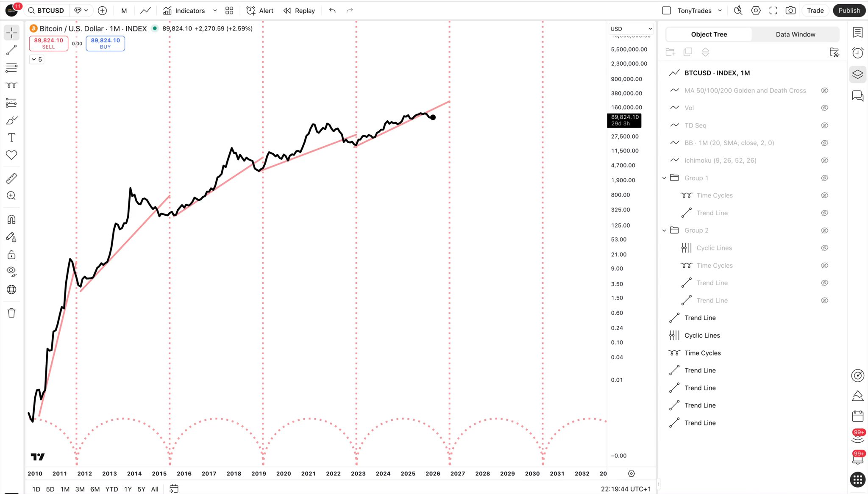Set the range to 5Y
This screenshot has width=868, height=494.
pyautogui.click(x=141, y=489)
